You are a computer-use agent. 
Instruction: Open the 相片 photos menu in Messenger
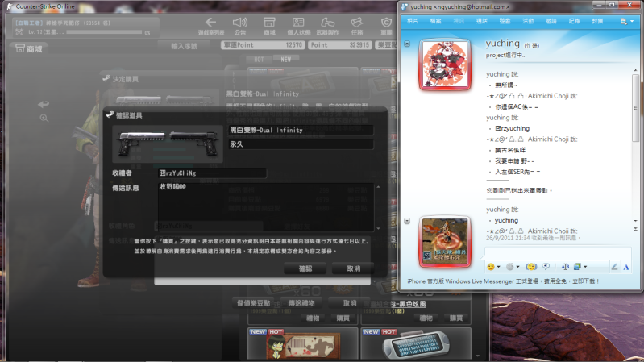pyautogui.click(x=413, y=21)
